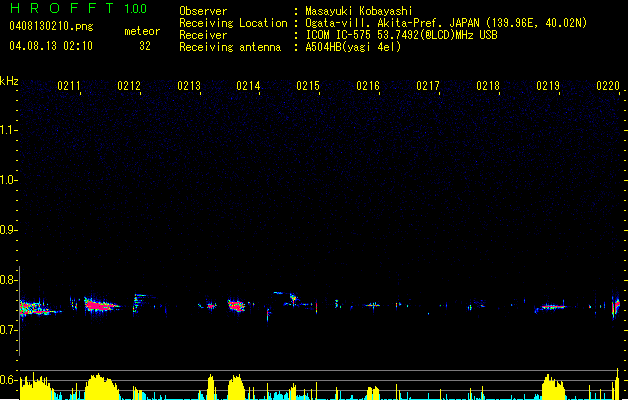Click time marker 0218
The width and height of the screenshot is (629, 400).
coord(488,86)
